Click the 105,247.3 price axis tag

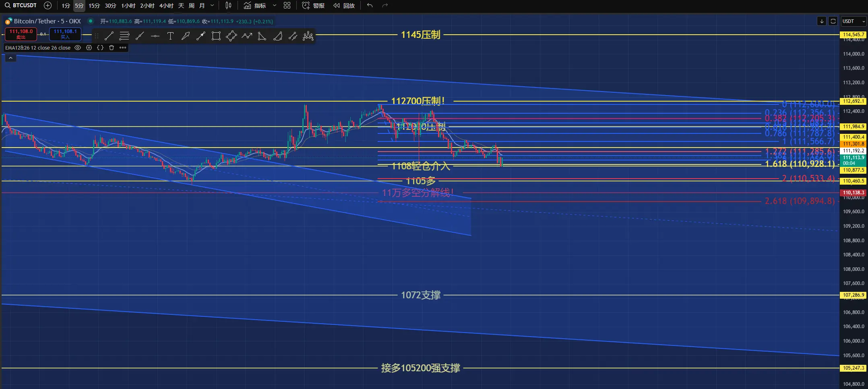click(x=853, y=368)
